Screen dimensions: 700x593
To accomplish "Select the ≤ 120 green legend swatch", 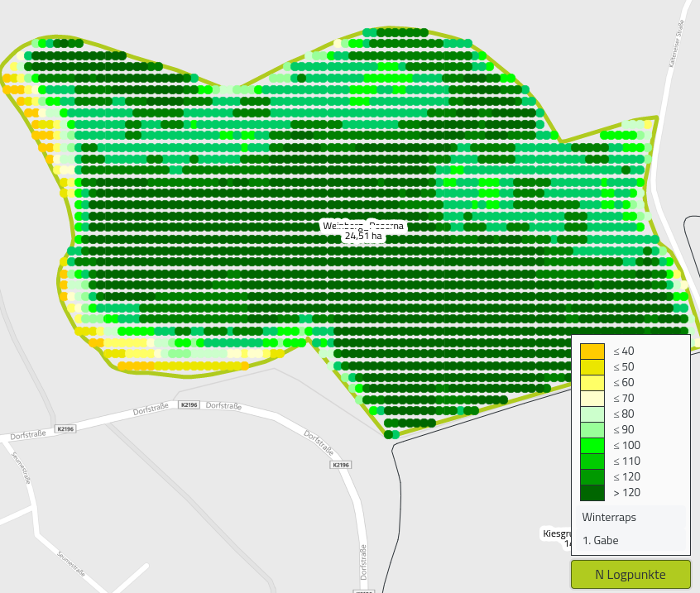I will (x=592, y=477).
